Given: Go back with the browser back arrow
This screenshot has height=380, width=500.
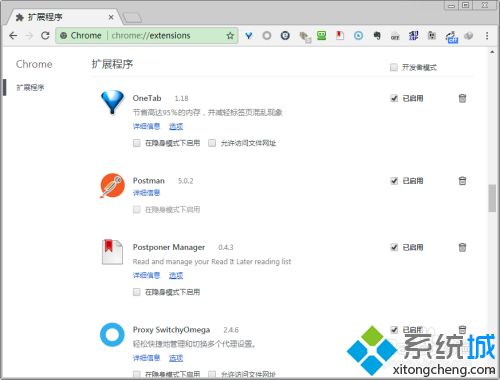Looking at the screenshot, I should 13,36.
